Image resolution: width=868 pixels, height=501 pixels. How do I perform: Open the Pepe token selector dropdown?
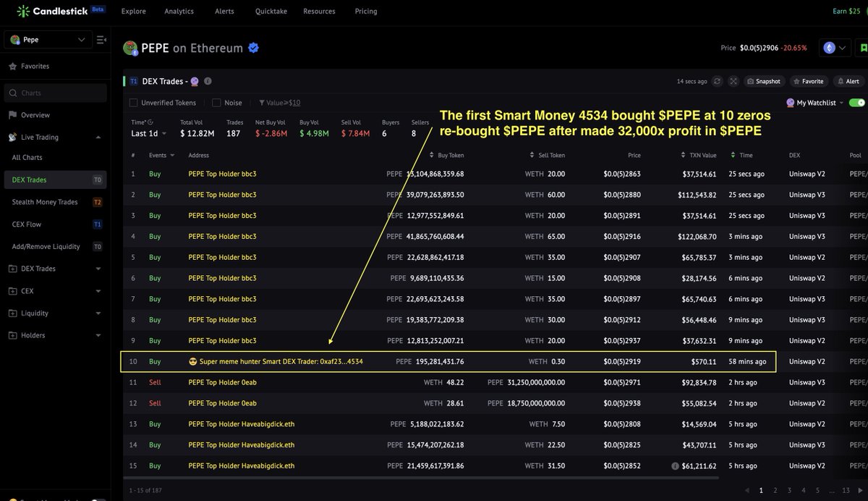(48, 40)
